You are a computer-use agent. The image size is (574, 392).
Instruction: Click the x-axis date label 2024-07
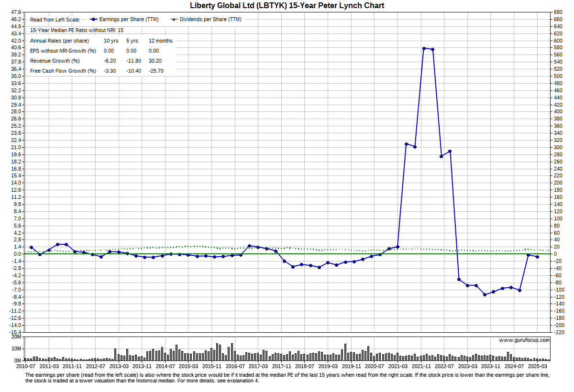pos(514,366)
